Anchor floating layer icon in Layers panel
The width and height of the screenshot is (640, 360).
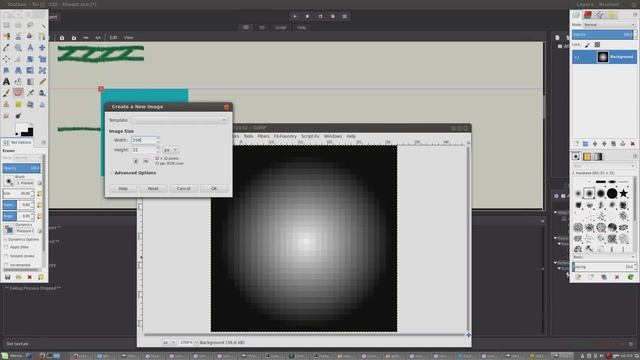623,144
